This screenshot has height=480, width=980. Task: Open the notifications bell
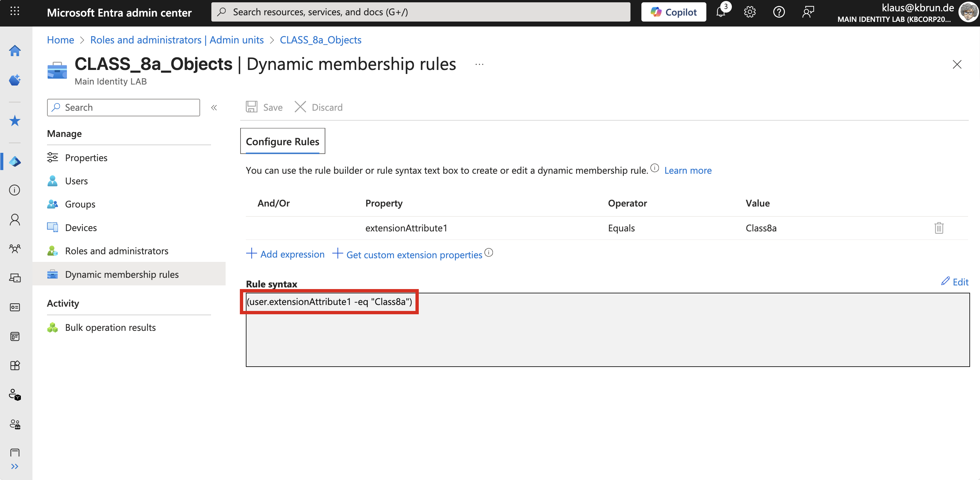(721, 12)
